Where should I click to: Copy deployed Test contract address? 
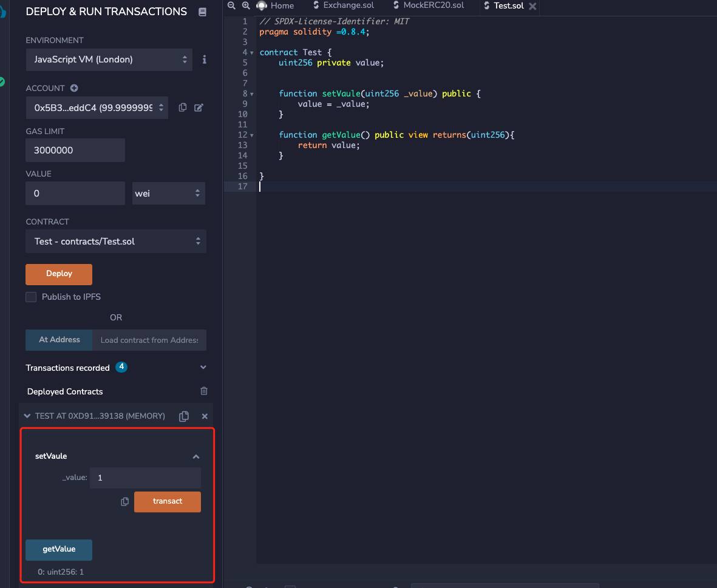[x=184, y=416]
